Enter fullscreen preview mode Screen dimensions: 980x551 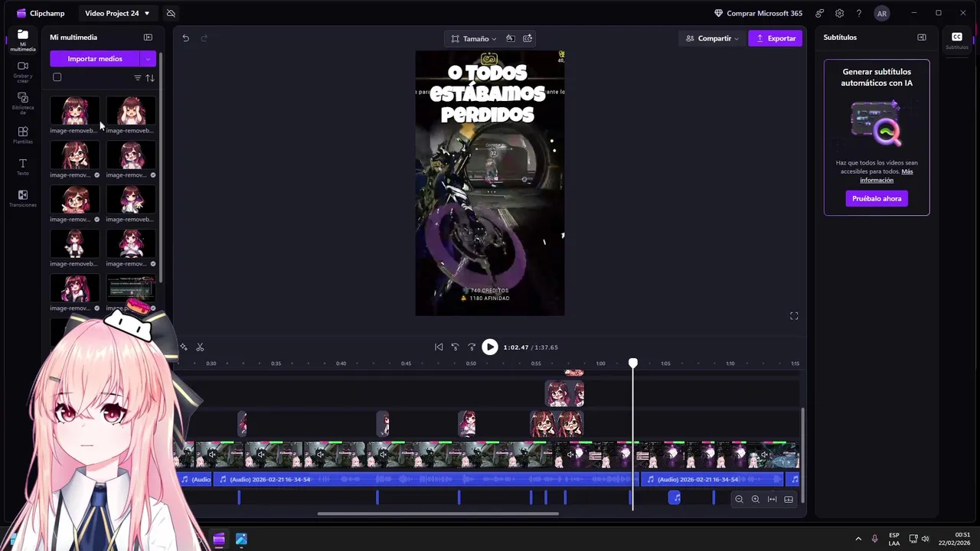794,316
